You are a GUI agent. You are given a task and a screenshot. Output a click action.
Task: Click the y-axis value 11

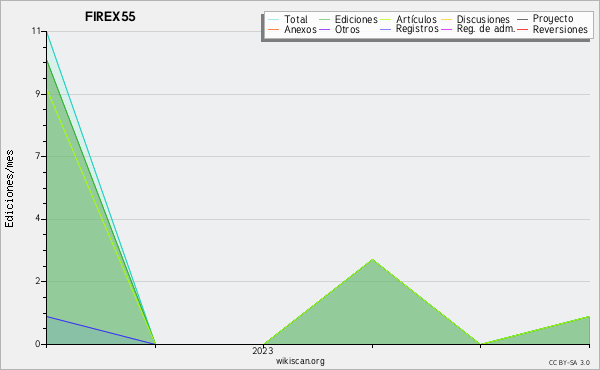click(x=36, y=31)
